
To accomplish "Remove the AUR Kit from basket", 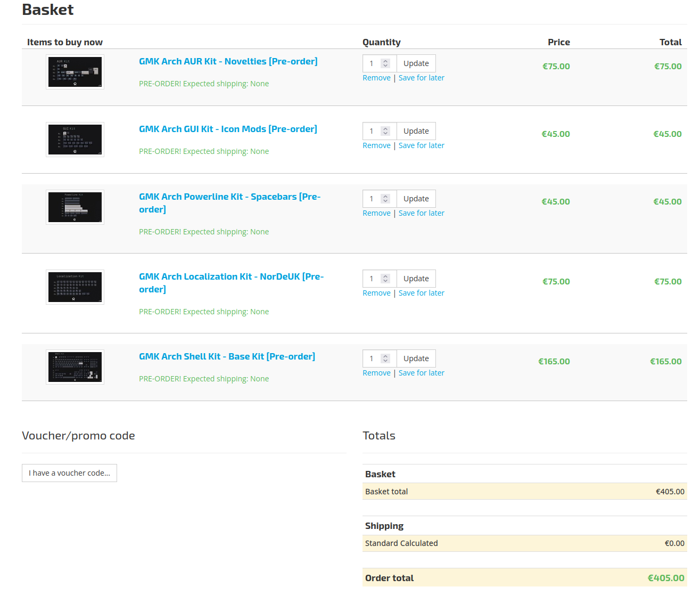I will coord(376,78).
